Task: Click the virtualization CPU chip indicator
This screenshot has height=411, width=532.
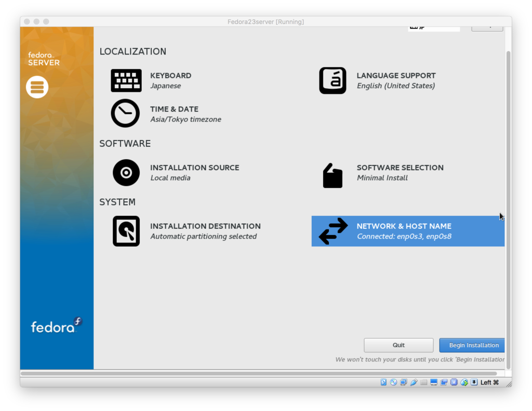Action: pyautogui.click(x=454, y=382)
